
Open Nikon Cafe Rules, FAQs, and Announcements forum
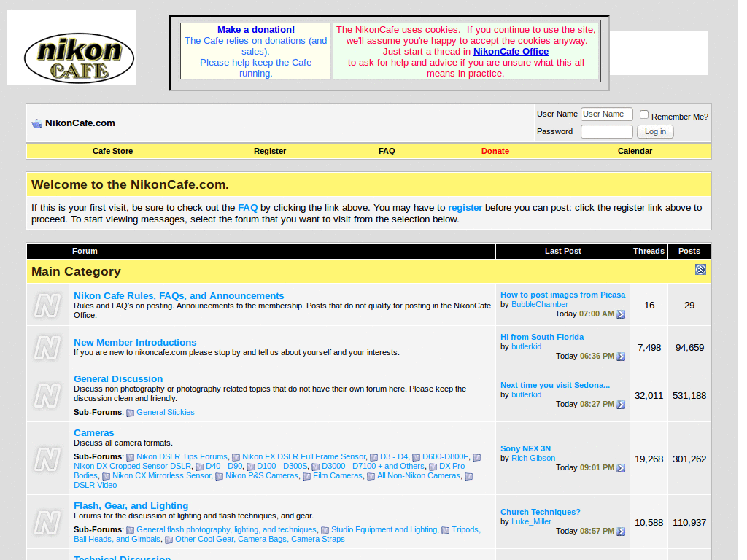tap(179, 296)
